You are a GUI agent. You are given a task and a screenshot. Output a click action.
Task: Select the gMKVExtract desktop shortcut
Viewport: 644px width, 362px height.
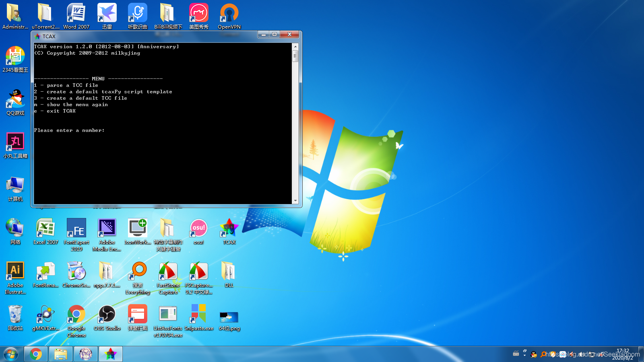(45, 317)
